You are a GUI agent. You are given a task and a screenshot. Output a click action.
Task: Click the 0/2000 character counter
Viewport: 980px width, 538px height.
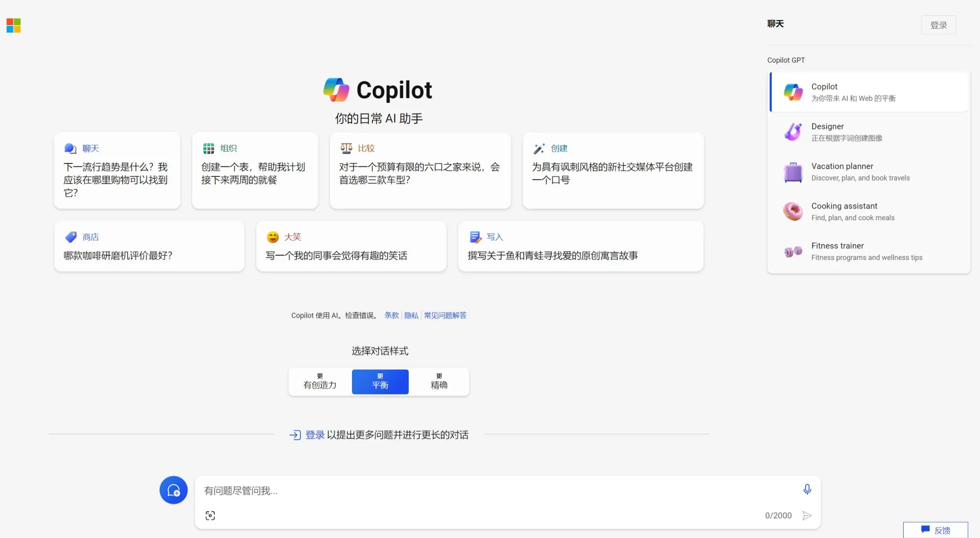point(778,515)
